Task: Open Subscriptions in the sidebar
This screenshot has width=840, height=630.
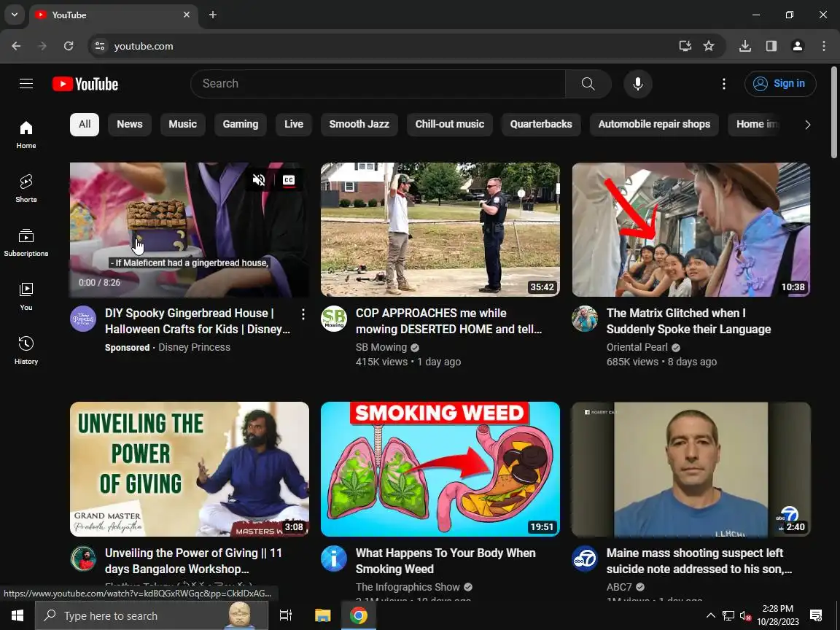Action: tap(26, 243)
